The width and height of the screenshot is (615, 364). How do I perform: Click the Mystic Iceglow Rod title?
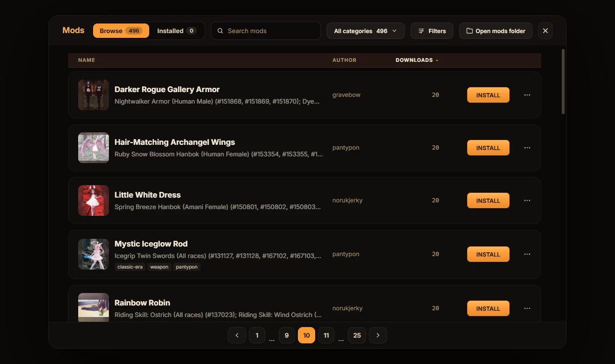[x=151, y=244]
